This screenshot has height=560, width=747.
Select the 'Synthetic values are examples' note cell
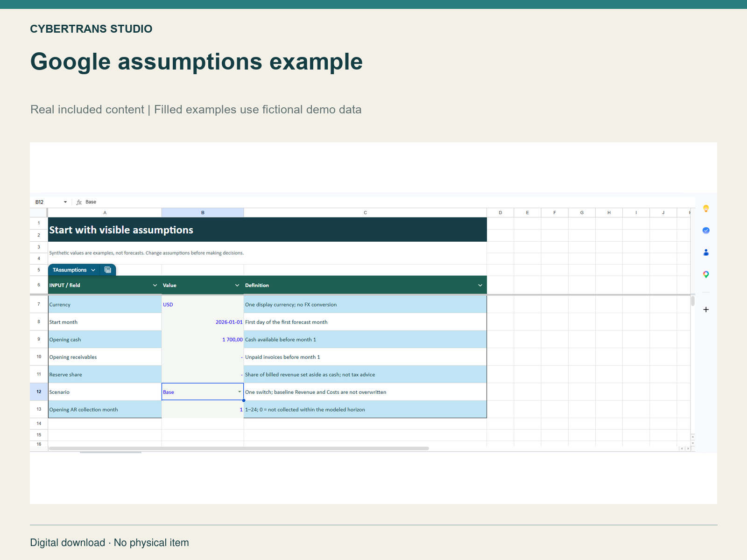[x=268, y=253]
